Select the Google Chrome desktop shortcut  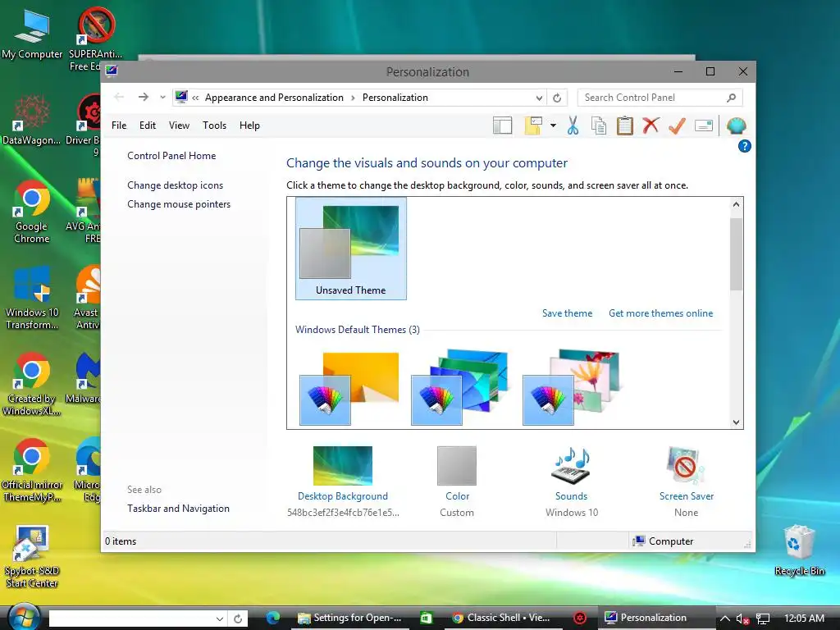[32, 212]
